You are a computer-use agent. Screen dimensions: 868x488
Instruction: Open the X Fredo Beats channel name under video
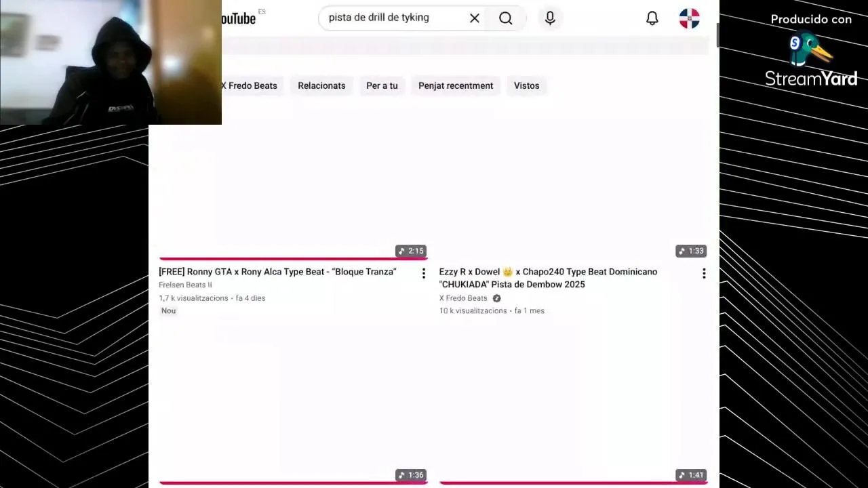(x=463, y=298)
